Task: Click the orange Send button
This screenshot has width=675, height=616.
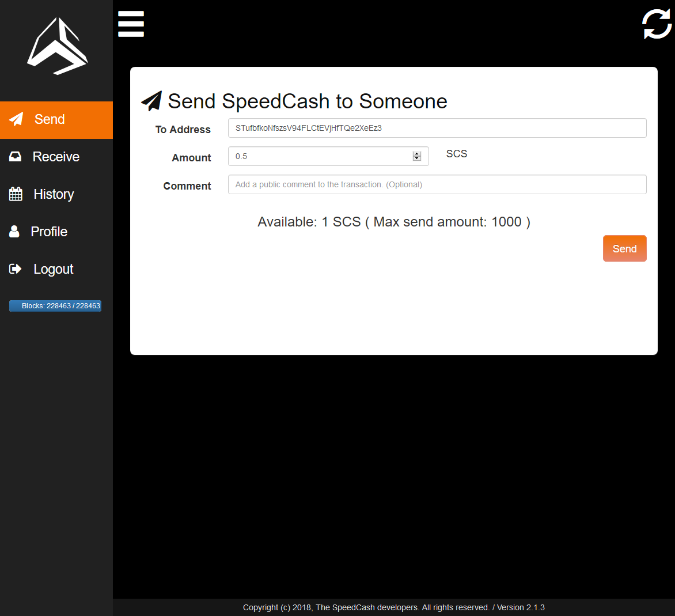Action: (625, 248)
